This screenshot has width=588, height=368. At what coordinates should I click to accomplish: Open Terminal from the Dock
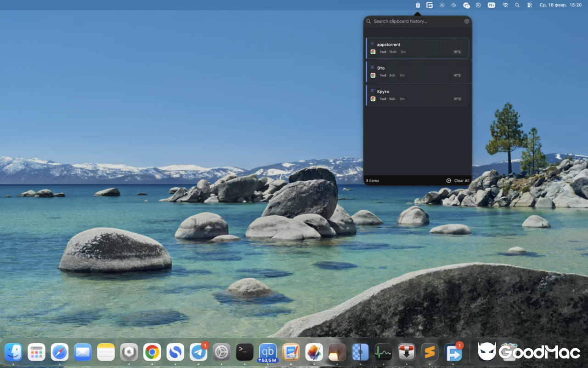(x=244, y=352)
